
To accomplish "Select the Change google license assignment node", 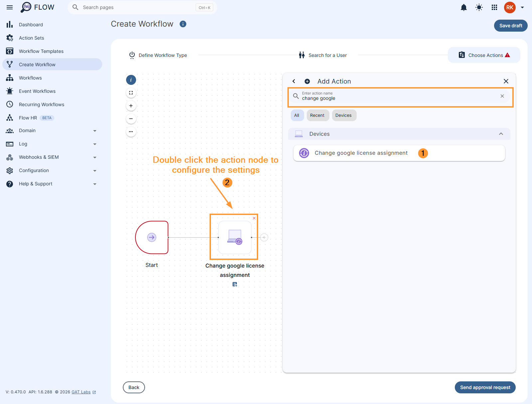I will click(235, 237).
